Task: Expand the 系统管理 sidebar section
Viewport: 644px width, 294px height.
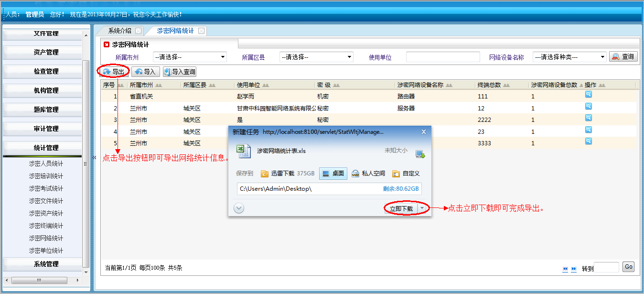Action: tap(43, 264)
